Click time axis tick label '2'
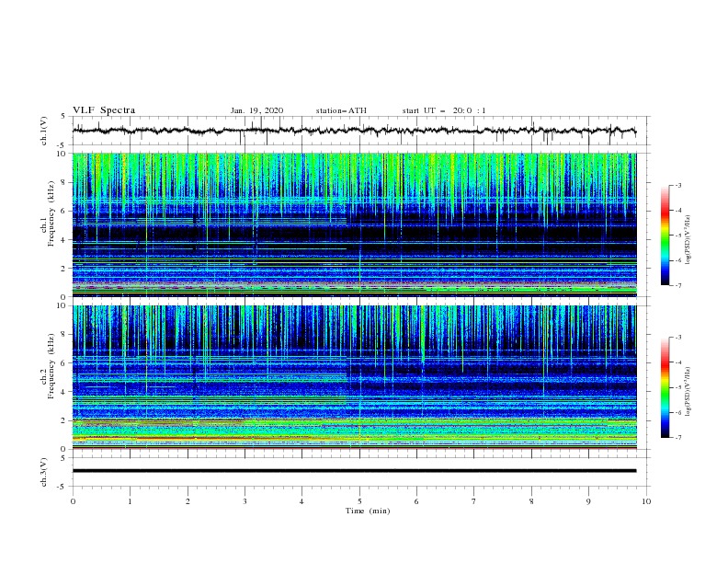The width and height of the screenshot is (728, 563). (188, 501)
